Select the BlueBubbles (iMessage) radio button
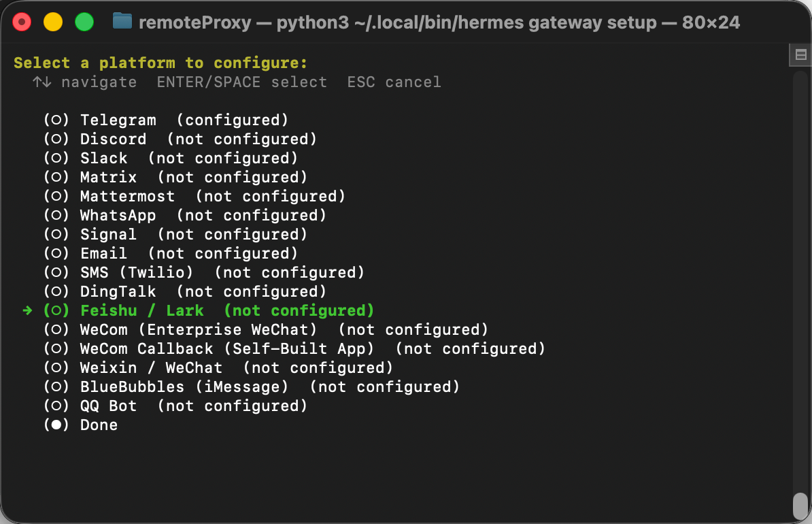Image resolution: width=812 pixels, height=524 pixels. (56, 387)
